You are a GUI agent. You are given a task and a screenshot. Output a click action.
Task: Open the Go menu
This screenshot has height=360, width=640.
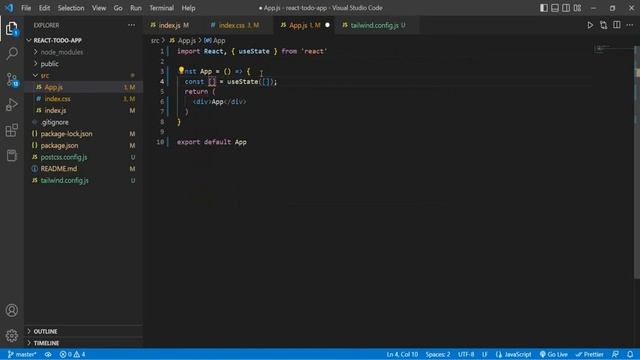tap(118, 8)
